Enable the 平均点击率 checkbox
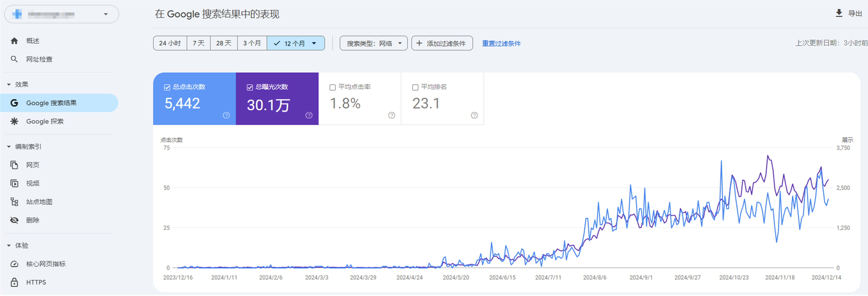Image resolution: width=868 pixels, height=296 pixels. 333,87
